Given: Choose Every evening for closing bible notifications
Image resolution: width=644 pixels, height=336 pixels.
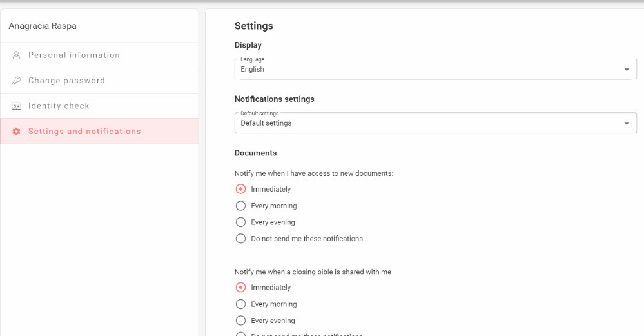Looking at the screenshot, I should click(240, 321).
